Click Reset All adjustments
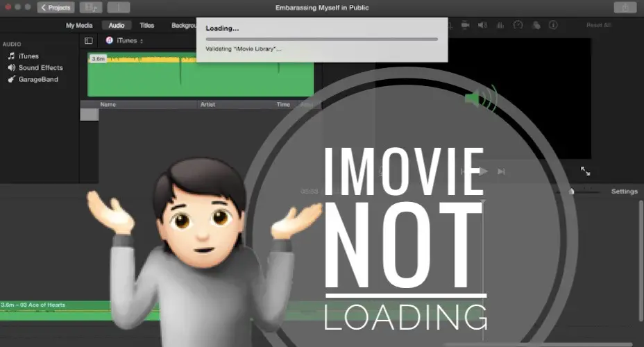Viewport: 644px width, 347px height. pyautogui.click(x=598, y=25)
